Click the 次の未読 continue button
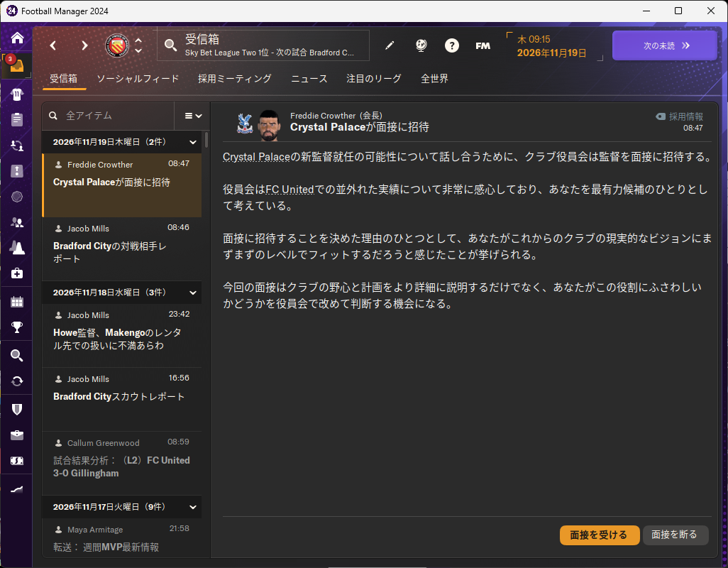This screenshot has width=728, height=568. point(664,45)
